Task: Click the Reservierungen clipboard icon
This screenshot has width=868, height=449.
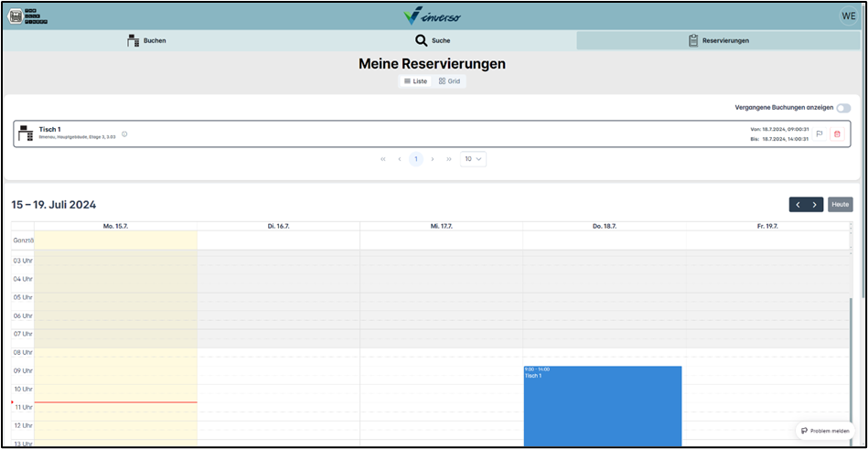Action: pyautogui.click(x=693, y=40)
